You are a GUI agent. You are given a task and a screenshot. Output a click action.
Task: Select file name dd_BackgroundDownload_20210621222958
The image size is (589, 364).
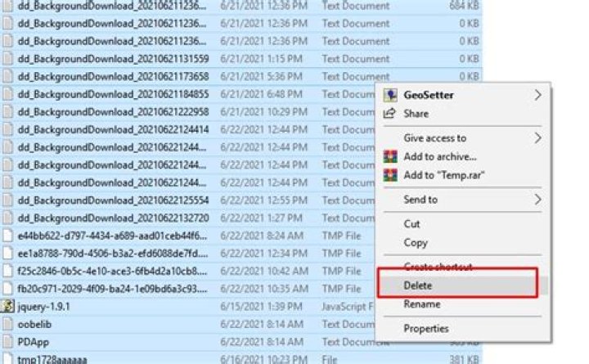[113, 112]
